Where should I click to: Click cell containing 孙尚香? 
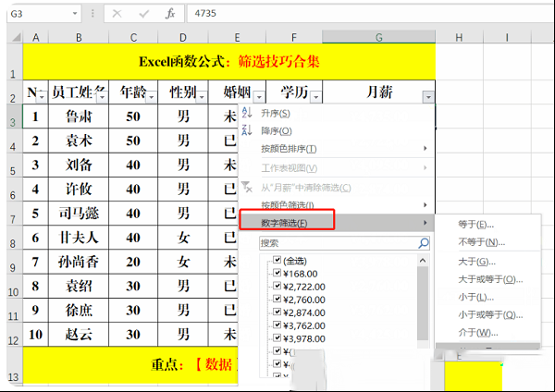(79, 262)
